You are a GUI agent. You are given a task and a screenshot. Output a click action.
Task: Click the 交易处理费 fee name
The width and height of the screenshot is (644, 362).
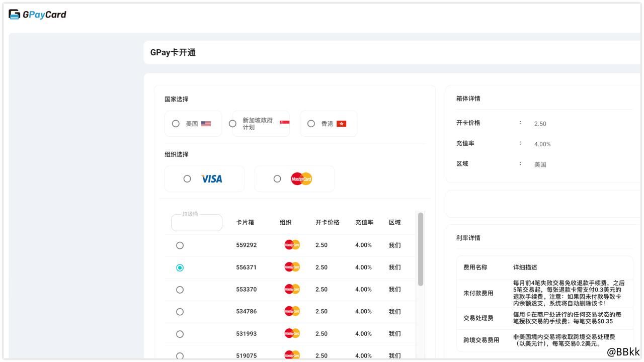(478, 318)
